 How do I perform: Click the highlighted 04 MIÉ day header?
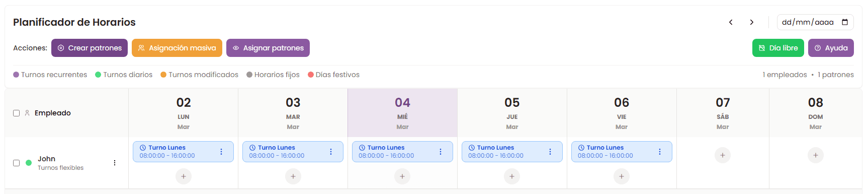(402, 113)
